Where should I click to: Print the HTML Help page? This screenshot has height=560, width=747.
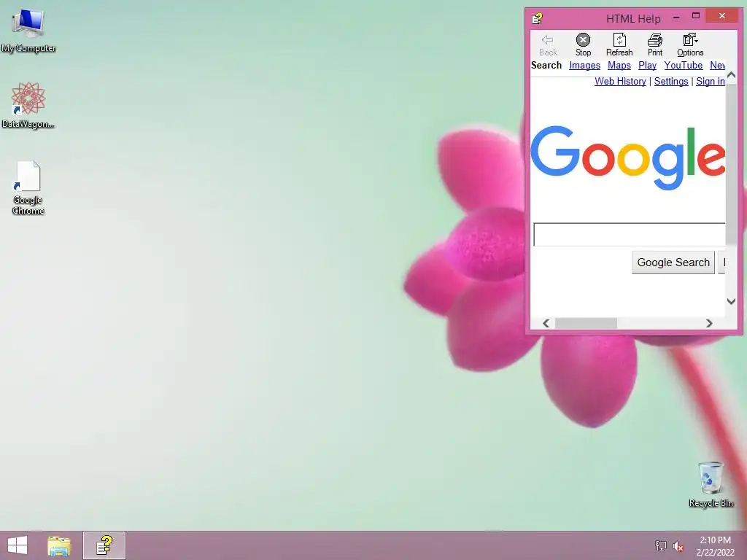pos(654,44)
